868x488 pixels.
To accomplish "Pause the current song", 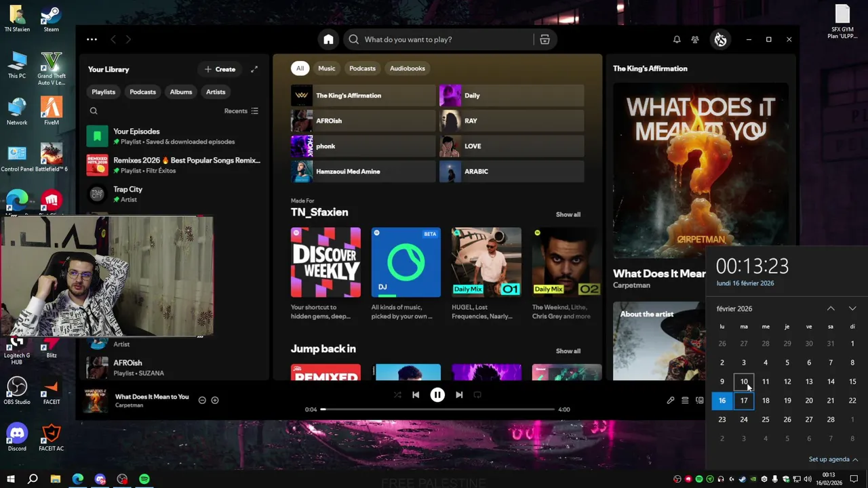I will tap(437, 394).
